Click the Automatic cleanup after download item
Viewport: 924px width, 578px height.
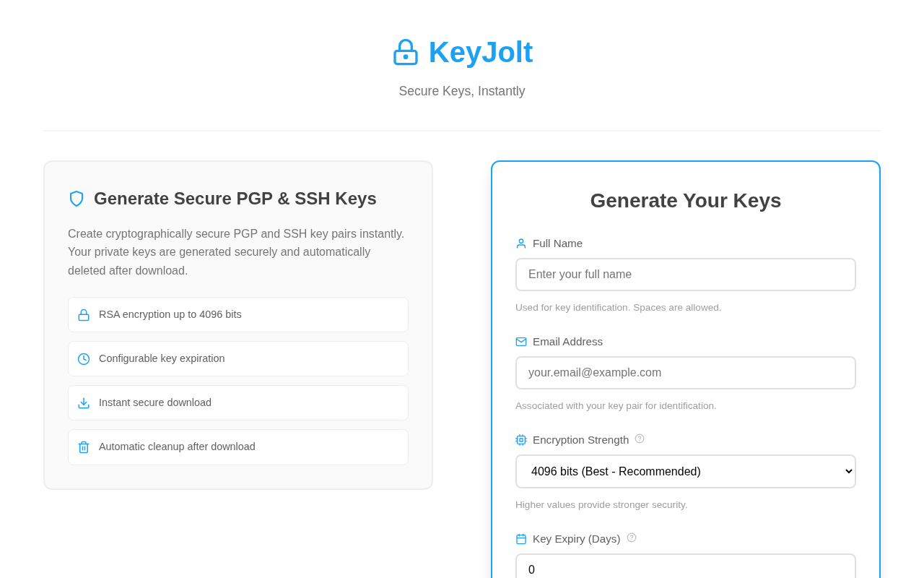238,447
